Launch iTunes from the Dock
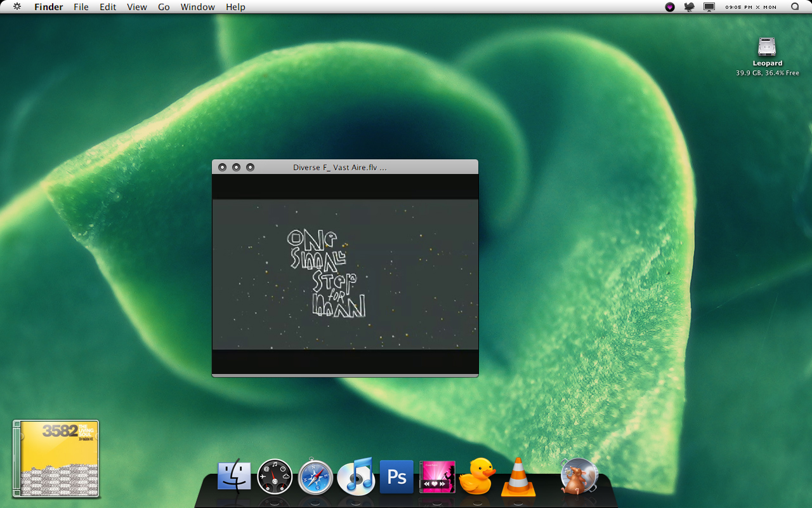The height and width of the screenshot is (508, 812). pyautogui.click(x=356, y=476)
